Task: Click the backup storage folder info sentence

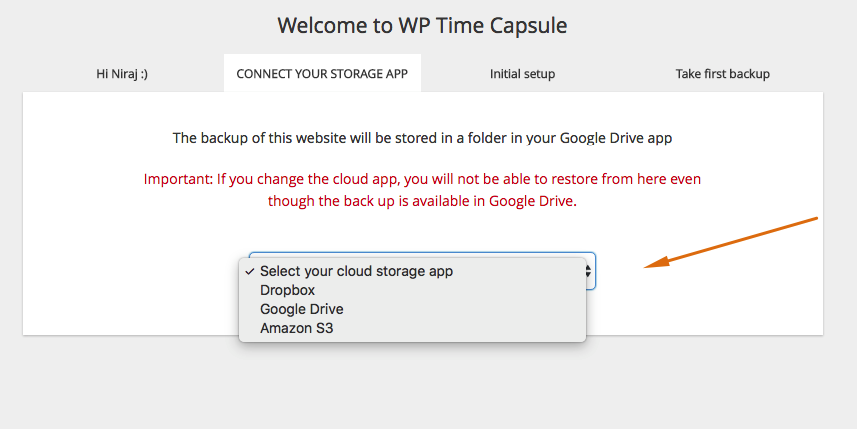Action: coord(422,138)
